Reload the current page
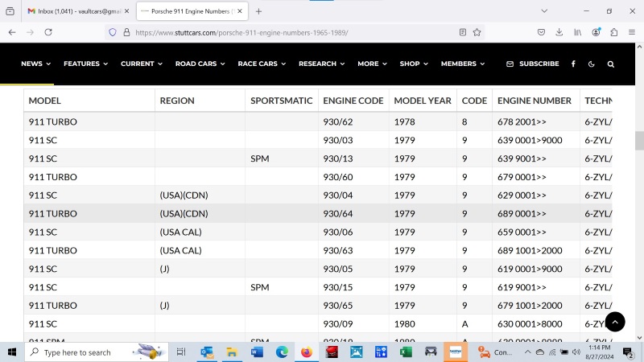644x362 pixels. pos(48,32)
